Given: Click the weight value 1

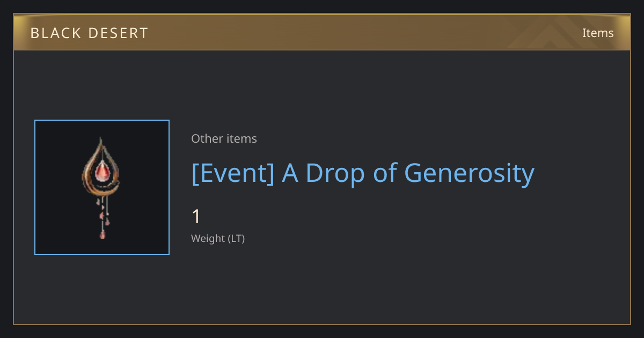Looking at the screenshot, I should (196, 217).
